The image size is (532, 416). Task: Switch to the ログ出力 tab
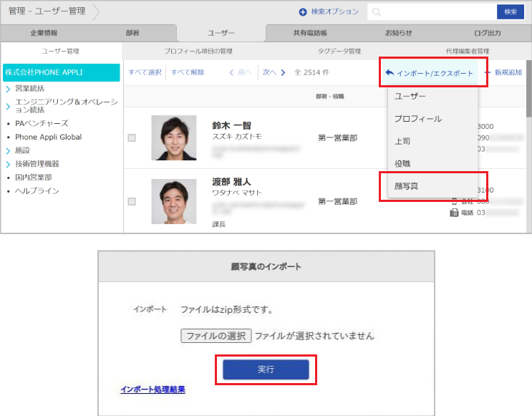coord(487,33)
